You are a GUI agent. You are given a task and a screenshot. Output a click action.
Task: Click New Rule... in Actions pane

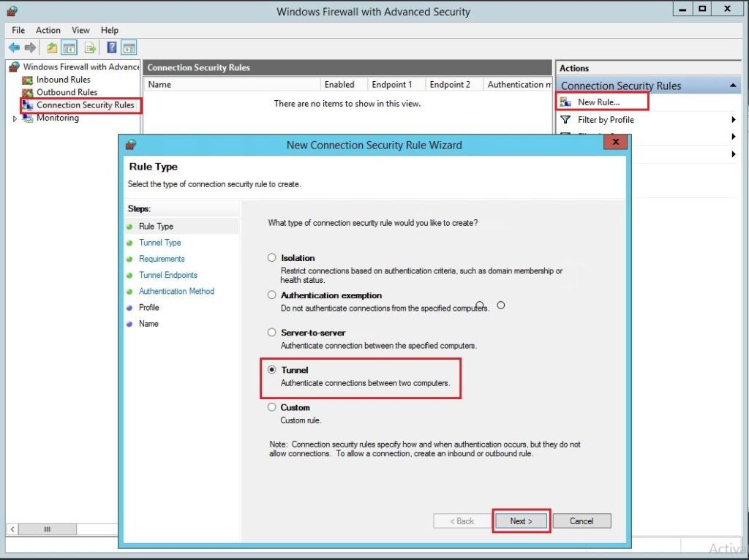point(598,102)
